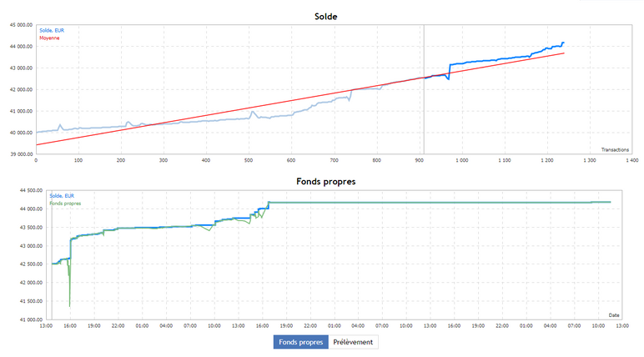Click the 45 000.00 value on Solde axis
This screenshot has width=644, height=357.
click(x=21, y=25)
